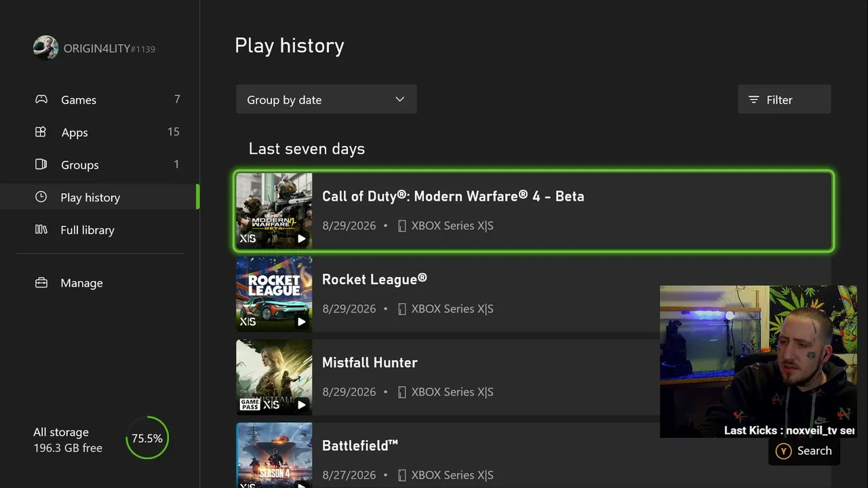868x488 pixels.
Task: Open Full library from the sidebar
Action: click(100, 230)
